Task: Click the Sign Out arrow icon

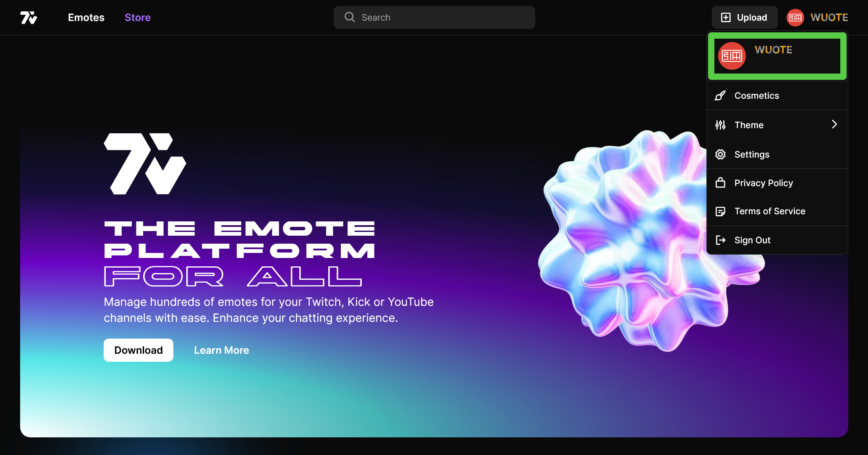Action: click(x=720, y=240)
